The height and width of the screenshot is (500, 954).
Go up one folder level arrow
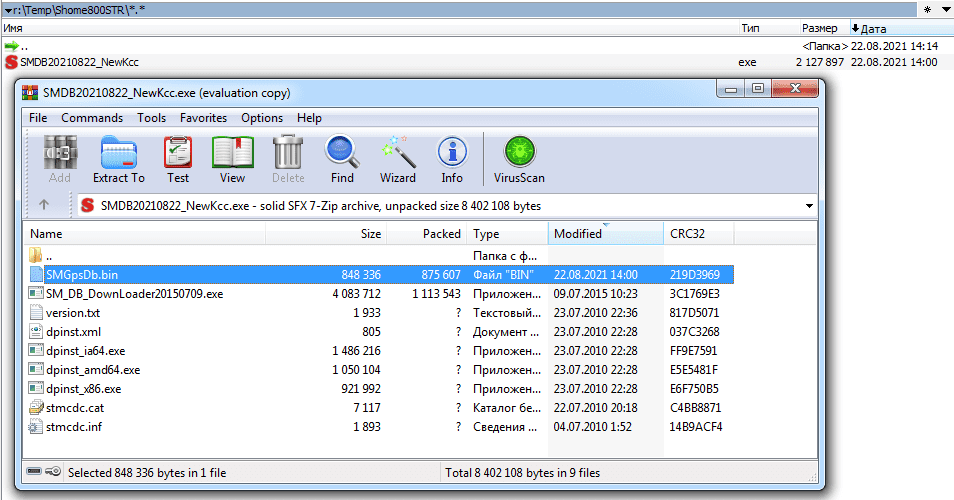click(44, 205)
